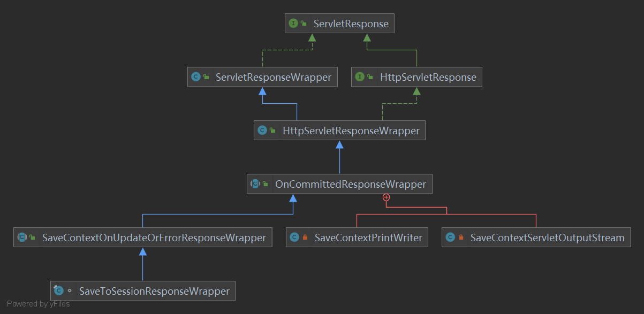Click the SaveContextServletOutputStream private lock icon
Image resolution: width=644 pixels, height=314 pixels.
[460, 238]
